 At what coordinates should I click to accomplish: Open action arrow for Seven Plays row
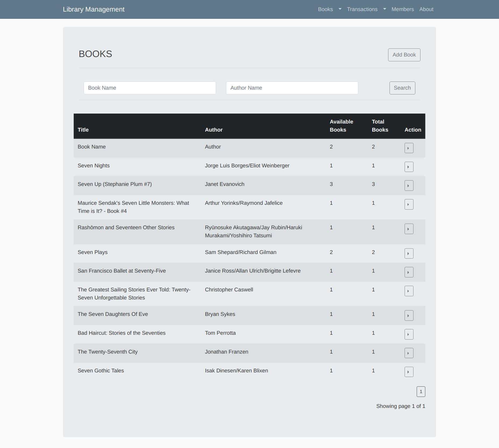409,253
